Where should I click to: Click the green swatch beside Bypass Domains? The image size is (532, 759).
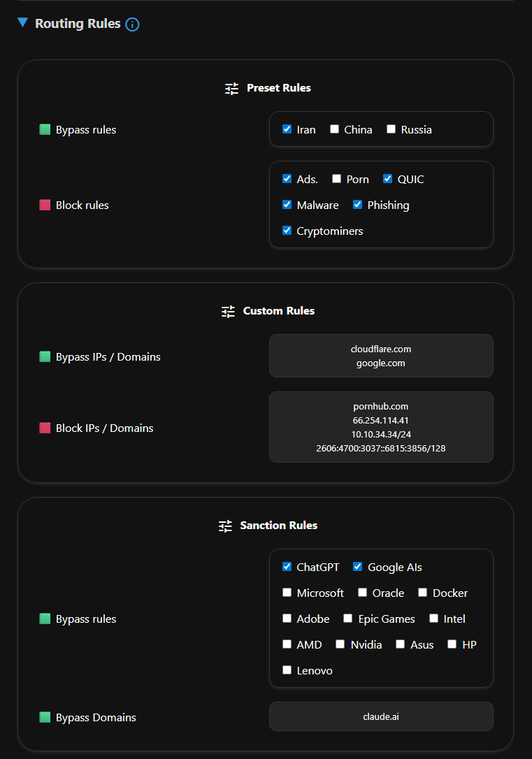[45, 717]
